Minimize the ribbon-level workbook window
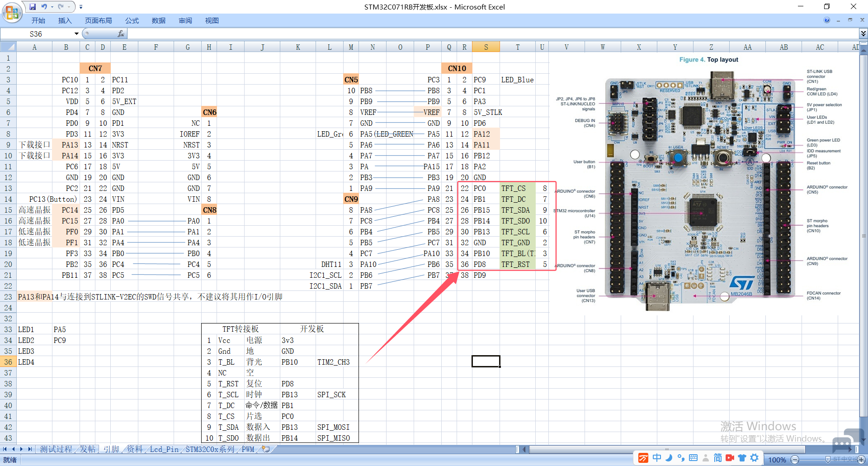 [838, 20]
